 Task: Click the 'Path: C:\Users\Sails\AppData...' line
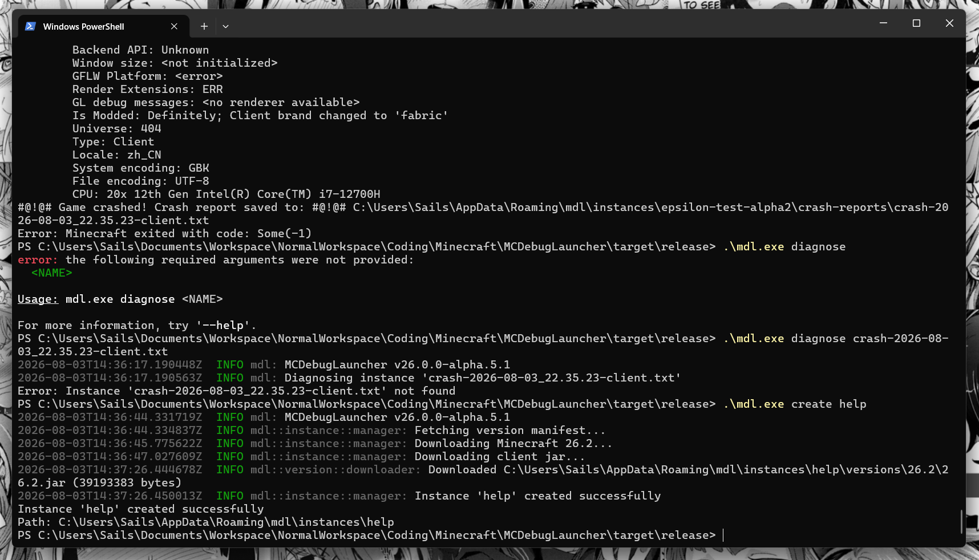[205, 522]
